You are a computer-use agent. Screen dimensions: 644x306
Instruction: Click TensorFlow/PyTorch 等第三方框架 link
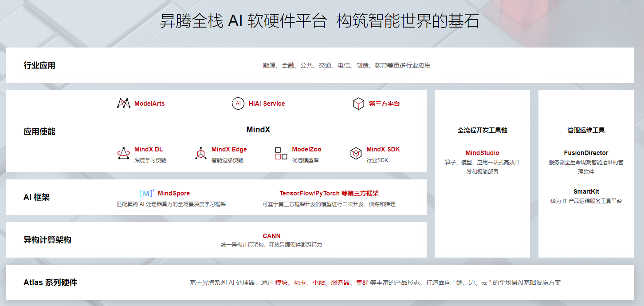[329, 193]
